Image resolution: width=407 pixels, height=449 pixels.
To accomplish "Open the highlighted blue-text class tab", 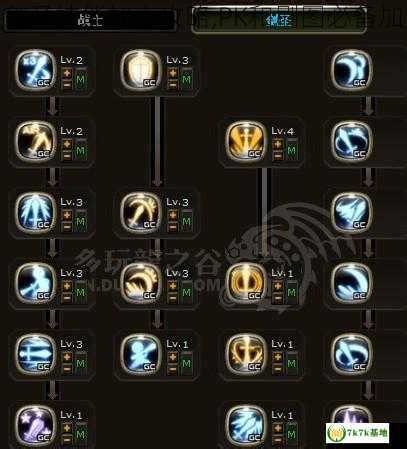I will click(279, 20).
